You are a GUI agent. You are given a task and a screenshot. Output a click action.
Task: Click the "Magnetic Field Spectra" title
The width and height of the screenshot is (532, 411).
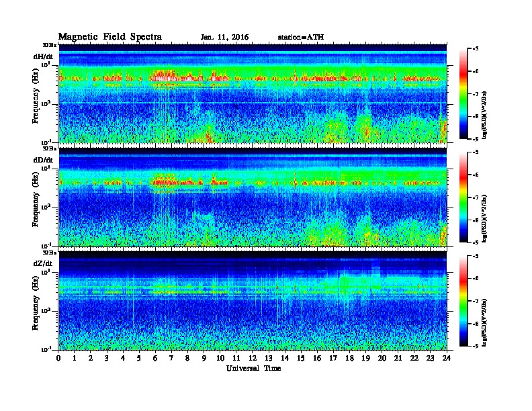[x=110, y=37]
